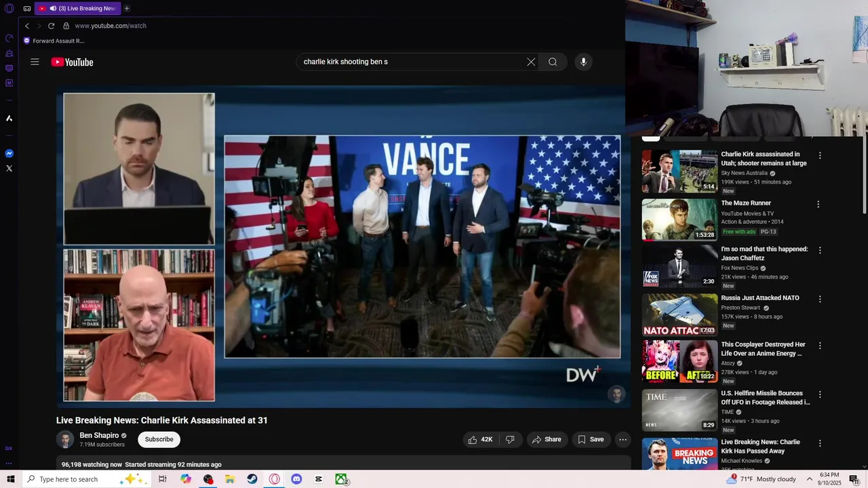Open OBS Studio from the taskbar
Viewport: 868px width, 488px height.
pos(208,479)
